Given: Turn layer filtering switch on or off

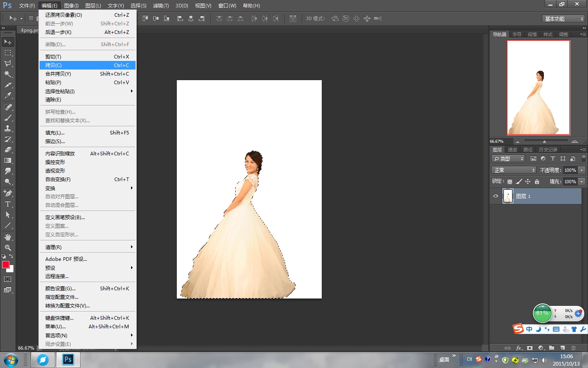Looking at the screenshot, I should 584,159.
